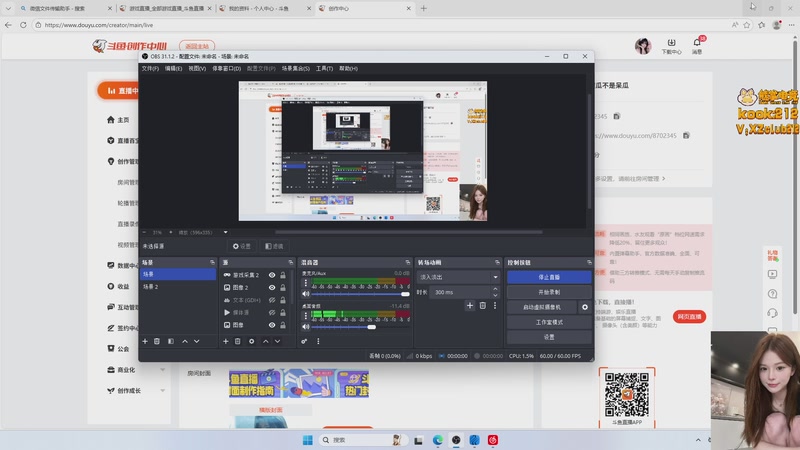Viewport: 800px width, 450px height.
Task: Open OBS 工具(T) menu
Action: click(x=324, y=68)
